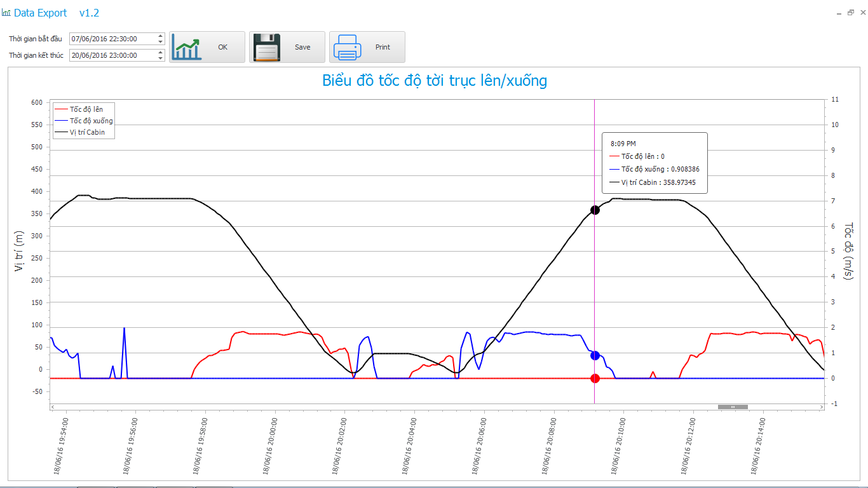Decrement the start time with down arrow
Screen dimensions: 868x488
pos(160,42)
